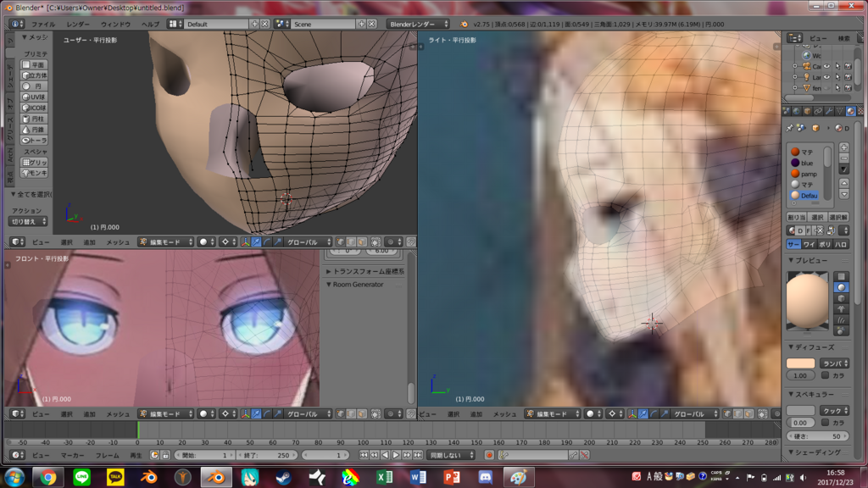The height and width of the screenshot is (488, 868).
Task: Switch to the ワイ (wire) material type
Action: click(810, 245)
